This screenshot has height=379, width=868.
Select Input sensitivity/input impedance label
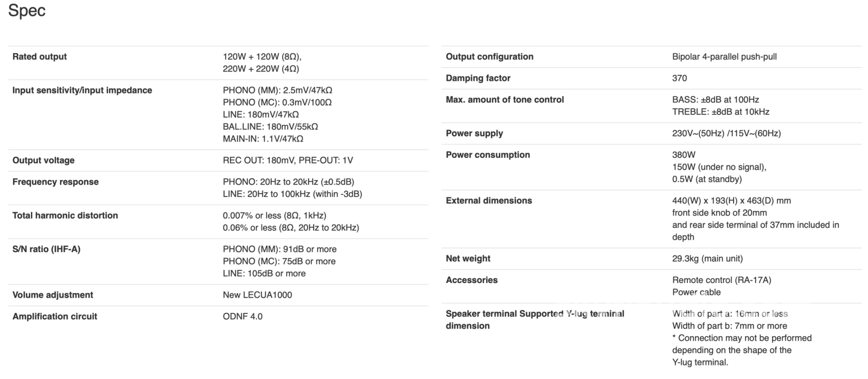point(82,90)
